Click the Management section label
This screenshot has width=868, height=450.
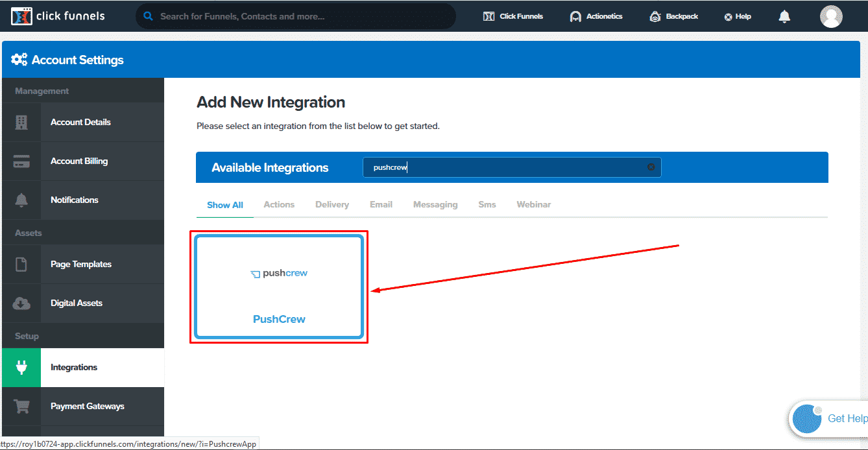(x=42, y=91)
